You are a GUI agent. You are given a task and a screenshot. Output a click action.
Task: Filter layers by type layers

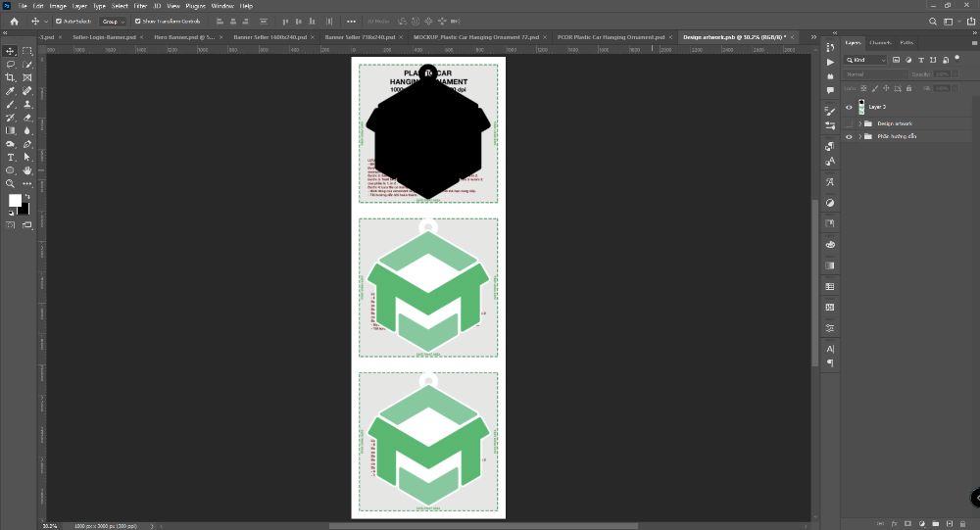920,60
